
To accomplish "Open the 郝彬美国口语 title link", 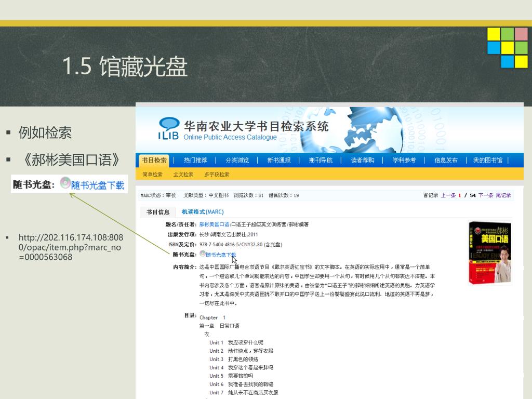I will click(214, 224).
